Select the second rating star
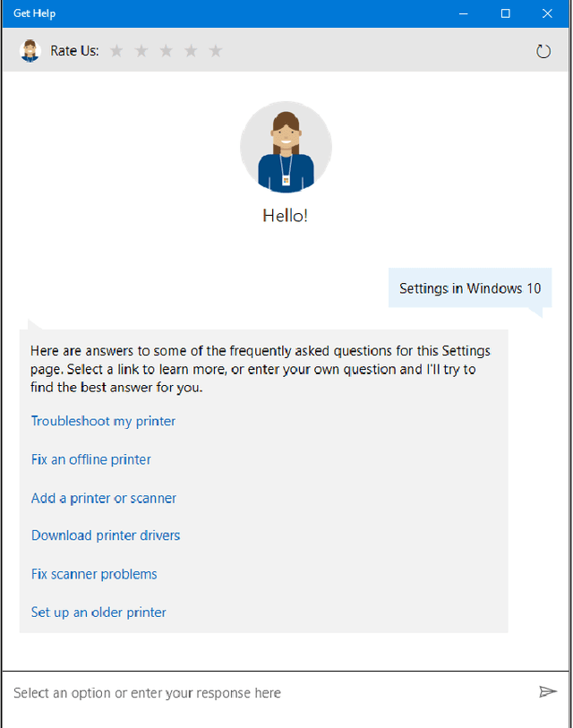 pos(141,50)
